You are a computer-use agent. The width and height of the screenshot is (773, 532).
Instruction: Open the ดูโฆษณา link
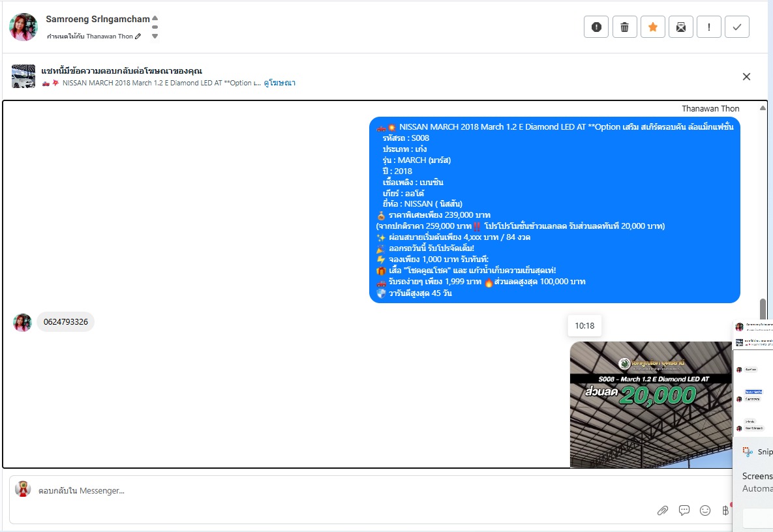pyautogui.click(x=280, y=83)
